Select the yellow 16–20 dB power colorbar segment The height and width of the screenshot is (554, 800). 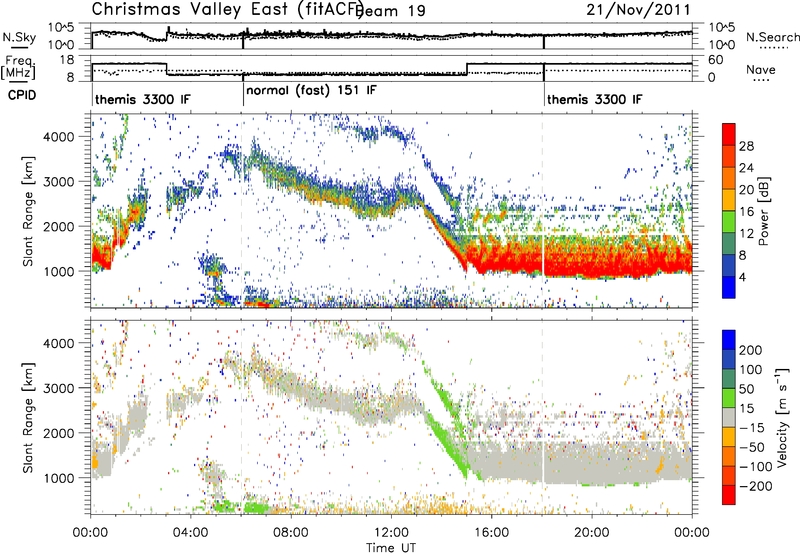(x=729, y=200)
